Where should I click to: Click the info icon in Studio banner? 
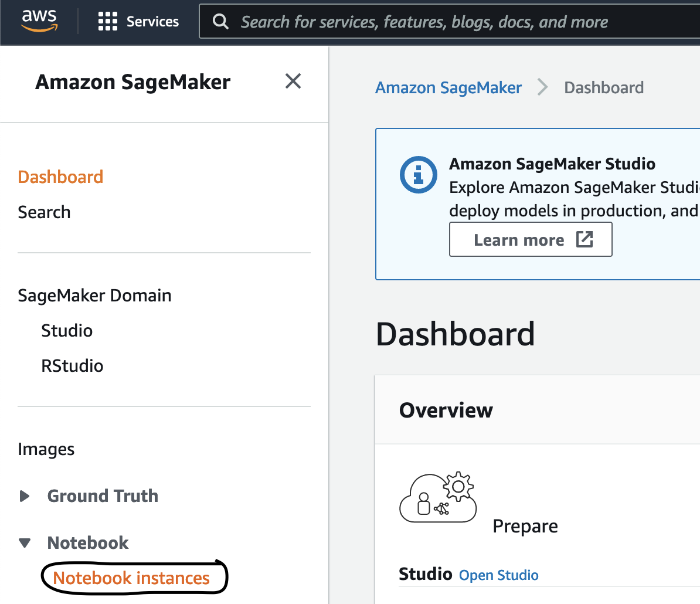tap(418, 175)
